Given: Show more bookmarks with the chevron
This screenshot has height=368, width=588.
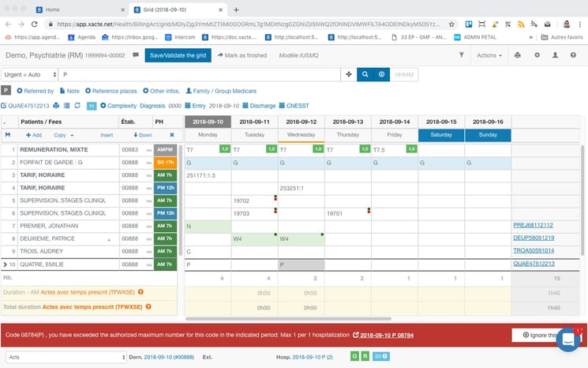Looking at the screenshot, I should pyautogui.click(x=531, y=37).
